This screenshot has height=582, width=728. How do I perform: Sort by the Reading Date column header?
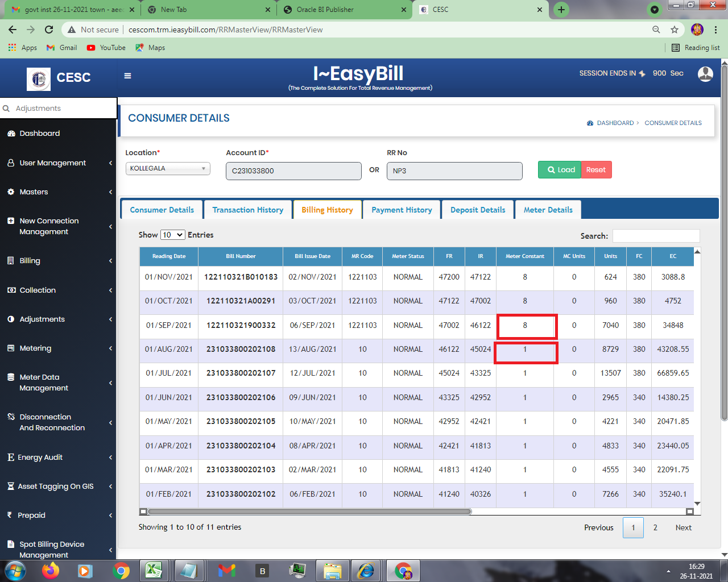pos(169,256)
